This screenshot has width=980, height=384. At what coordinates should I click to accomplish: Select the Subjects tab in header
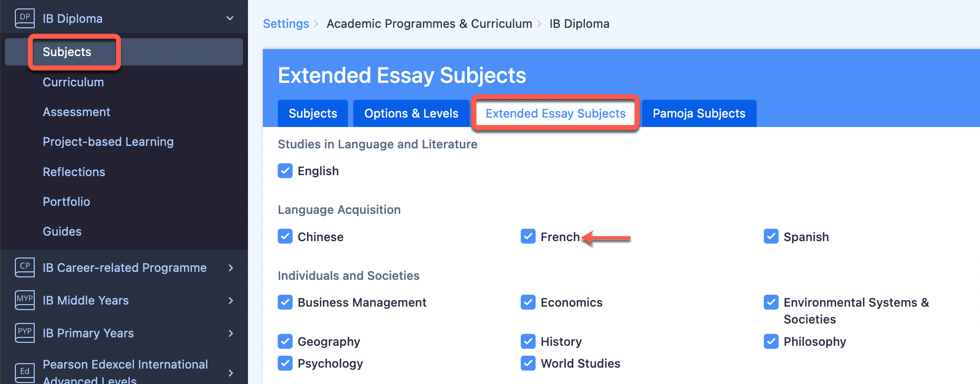(x=313, y=114)
